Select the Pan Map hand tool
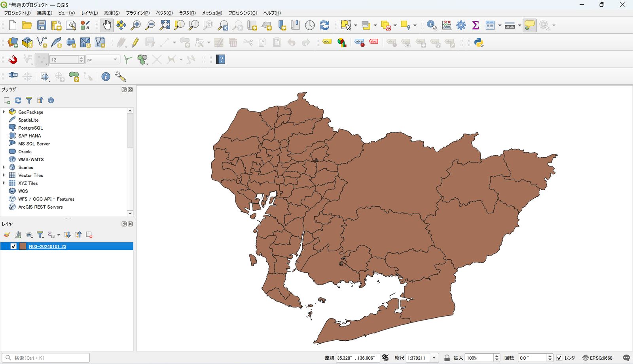 tap(107, 25)
